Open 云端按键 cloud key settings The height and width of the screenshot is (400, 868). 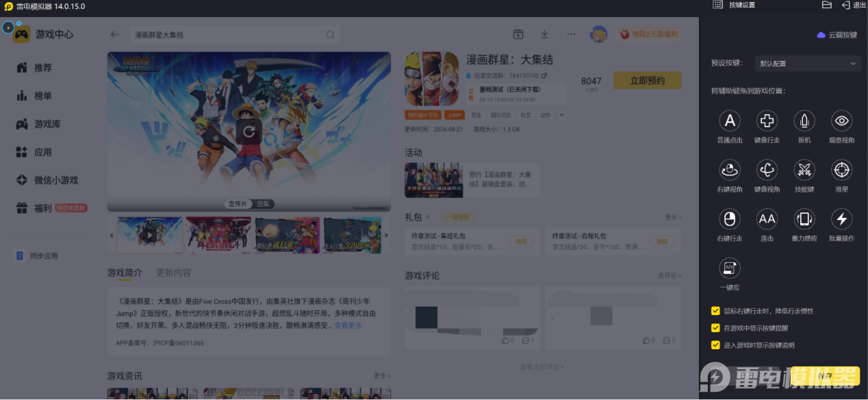point(837,34)
